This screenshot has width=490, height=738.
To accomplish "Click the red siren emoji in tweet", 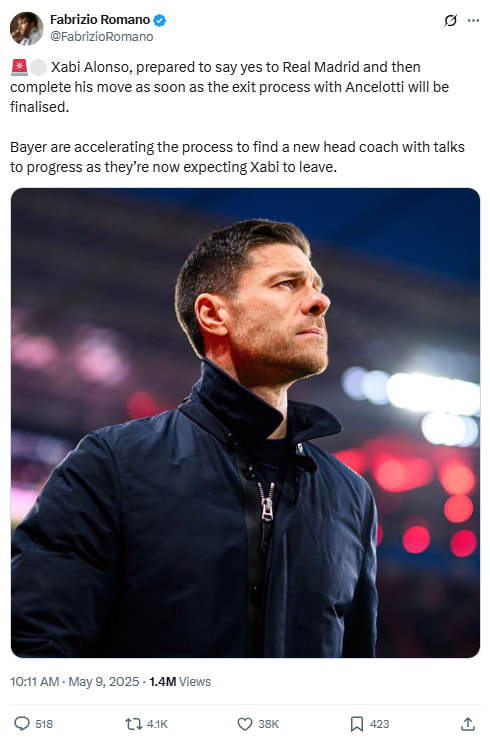I will coord(19,67).
